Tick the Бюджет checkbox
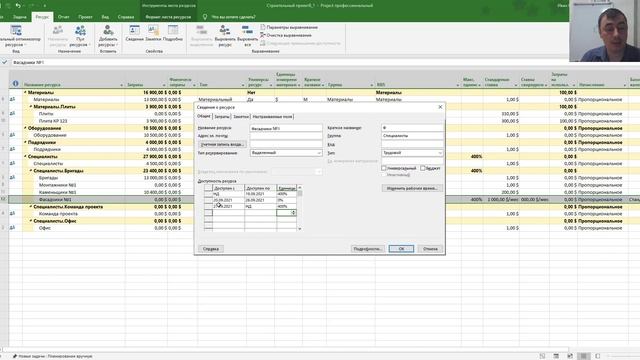This screenshot has height=360, width=640. tap(423, 168)
